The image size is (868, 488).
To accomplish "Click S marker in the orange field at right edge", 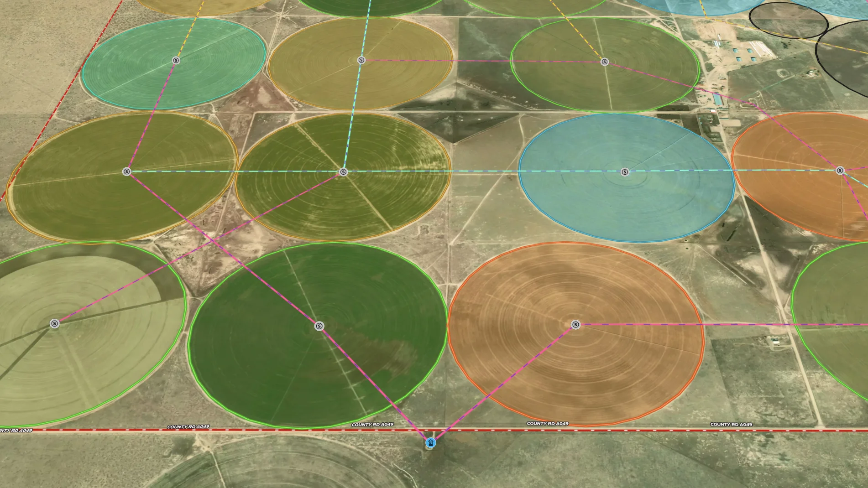I will [840, 171].
